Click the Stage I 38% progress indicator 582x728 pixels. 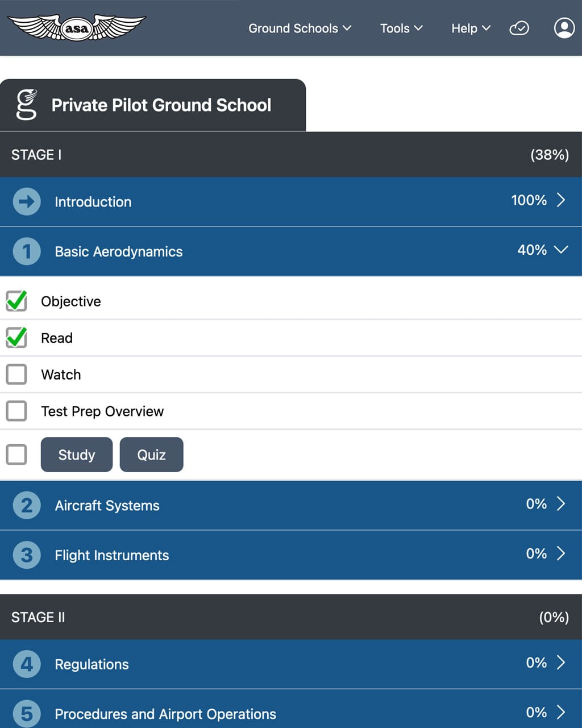point(549,154)
